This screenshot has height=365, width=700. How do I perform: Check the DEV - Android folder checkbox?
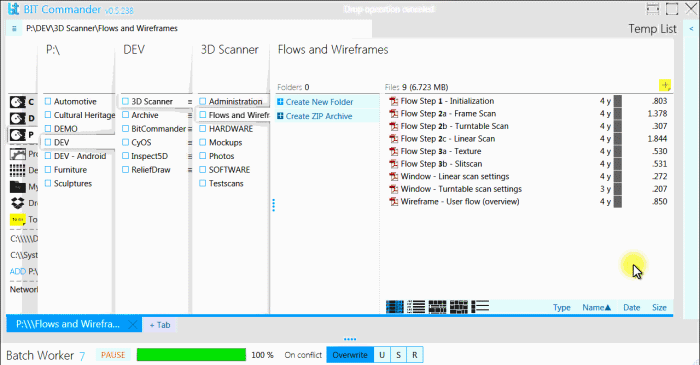pyautogui.click(x=48, y=156)
